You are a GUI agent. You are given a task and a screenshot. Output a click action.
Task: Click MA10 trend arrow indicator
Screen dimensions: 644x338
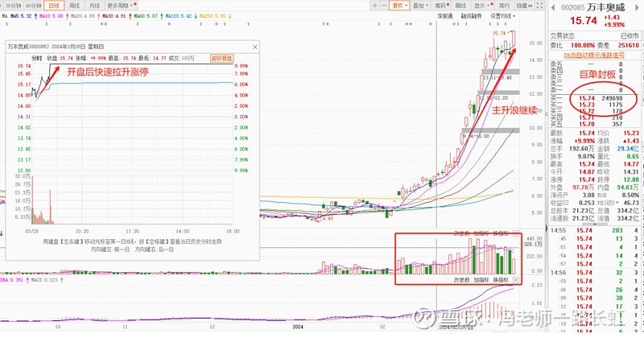coord(67,16)
